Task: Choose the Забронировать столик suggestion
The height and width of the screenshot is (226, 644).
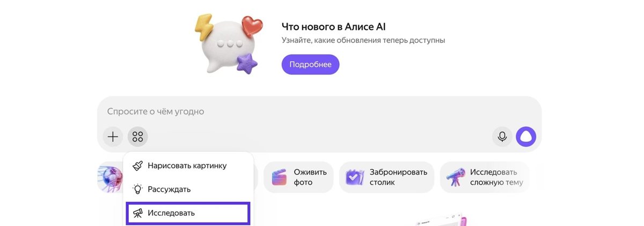Action: pos(386,177)
